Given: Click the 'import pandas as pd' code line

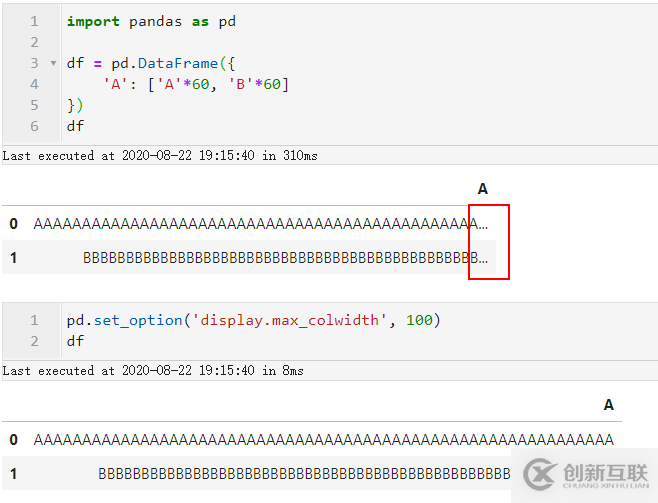Looking at the screenshot, I should coord(151,21).
